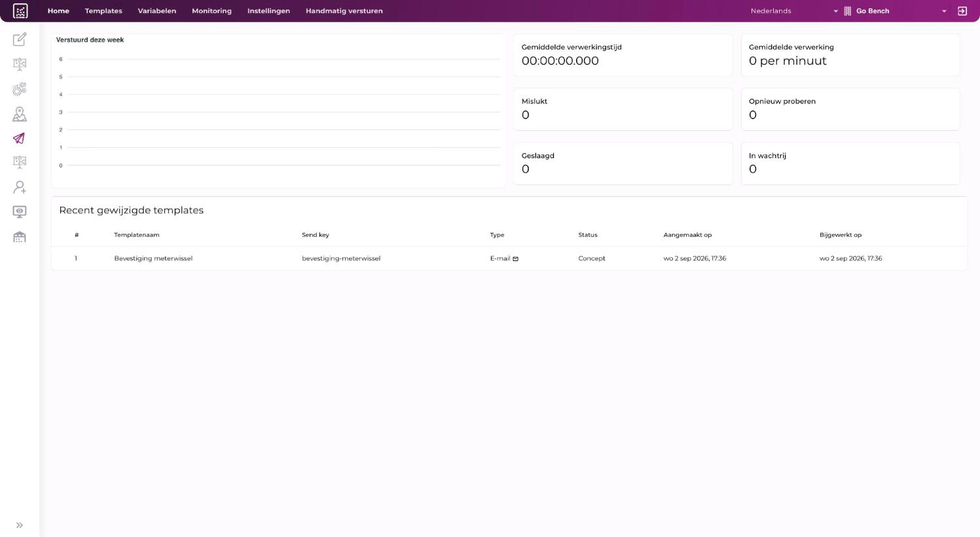Click the Recent gewijzigde templates heading
Viewport: 980px width, 537px height.
pos(131,210)
